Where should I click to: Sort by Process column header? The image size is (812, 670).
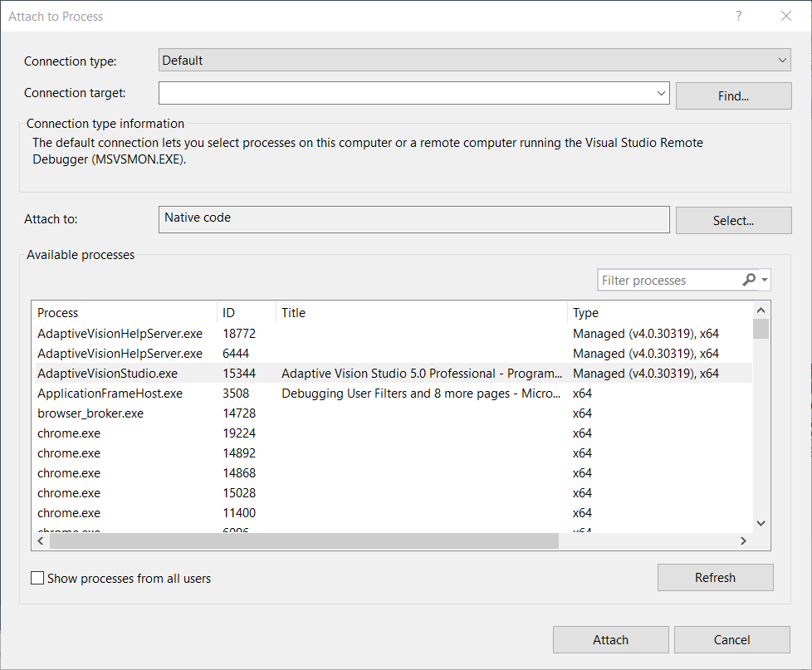(125, 313)
